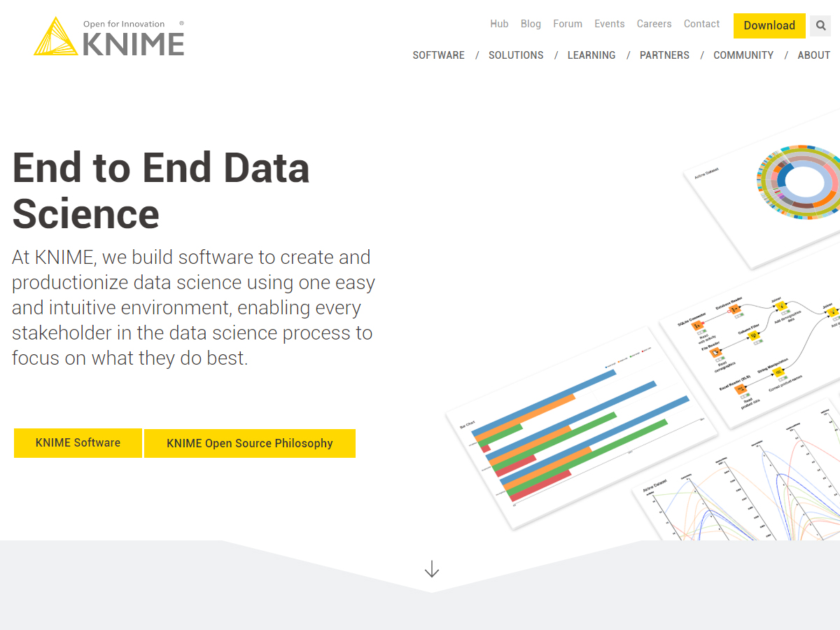The height and width of the screenshot is (630, 840).
Task: Click the KNIME logo
Action: (109, 36)
